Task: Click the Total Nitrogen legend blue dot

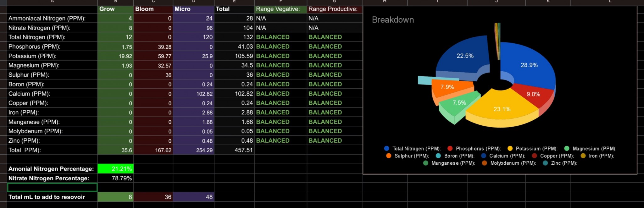Action: point(386,149)
